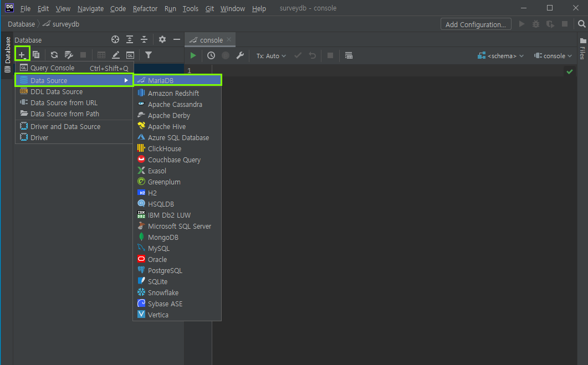Viewport: 588px width, 365px height.
Task: Close the console tab
Action: 229,39
